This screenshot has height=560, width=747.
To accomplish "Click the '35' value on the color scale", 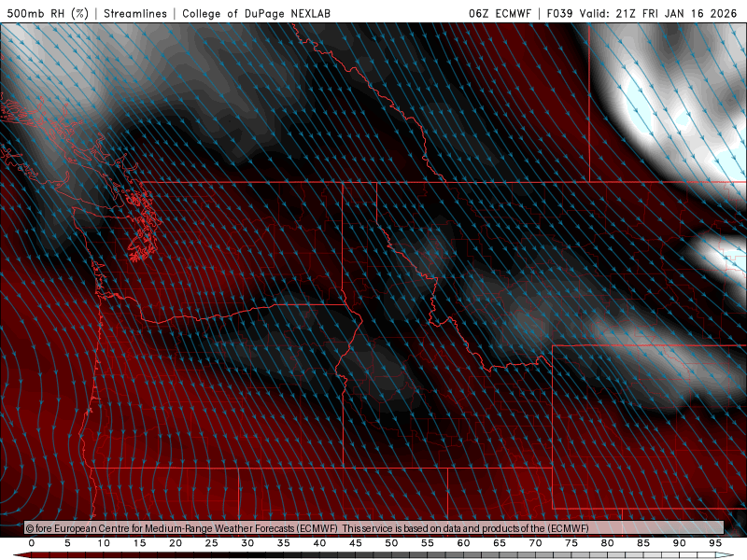I will coord(284,543).
